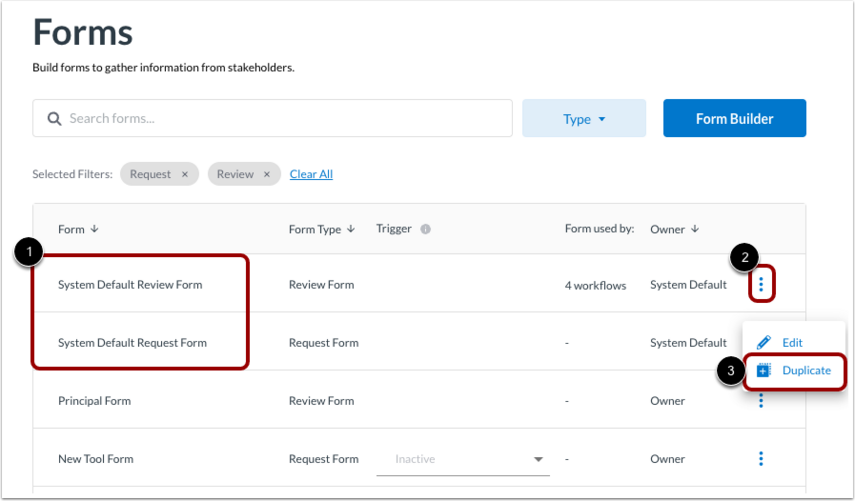Image resolution: width=855 pixels, height=501 pixels.
Task: Select Principal Form name
Action: pyautogui.click(x=94, y=401)
